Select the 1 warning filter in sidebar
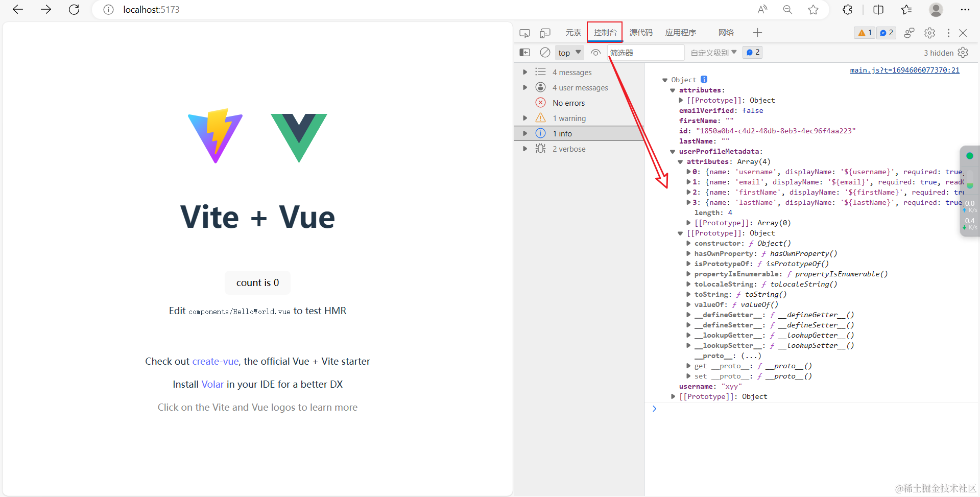Screen dimensions: 980x497 [568, 117]
